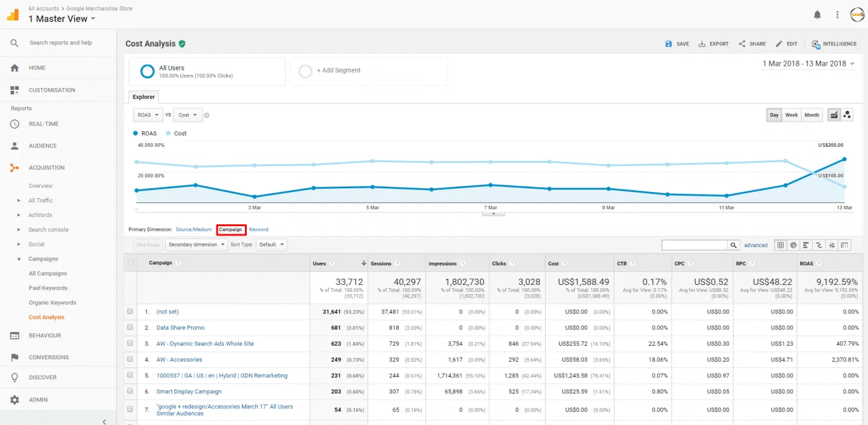868x425 pixels.
Task: Open the three-dot options menu
Action: click(838, 14)
